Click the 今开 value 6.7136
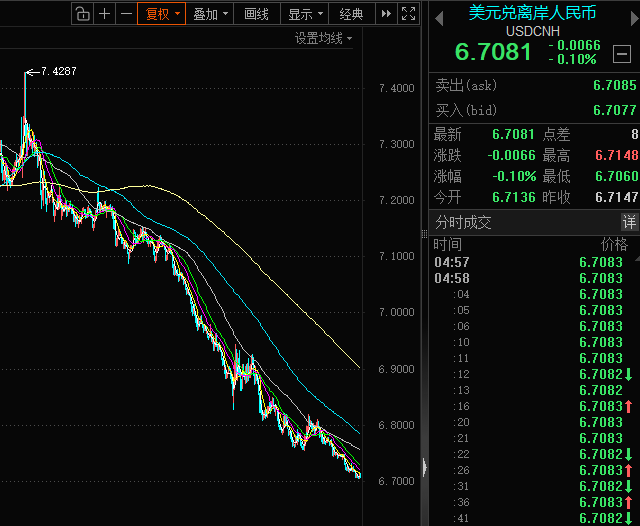 [x=513, y=198]
